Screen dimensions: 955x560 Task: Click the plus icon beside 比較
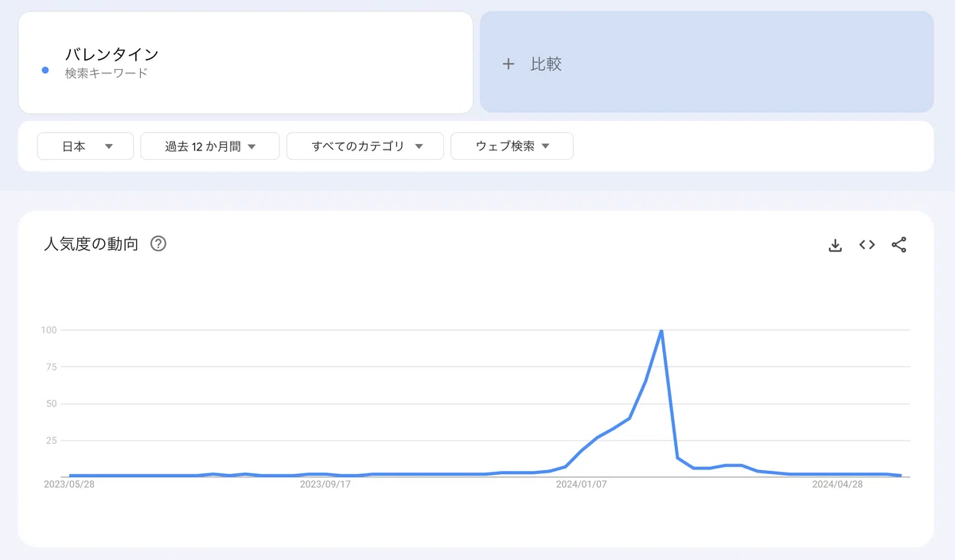[x=509, y=64]
